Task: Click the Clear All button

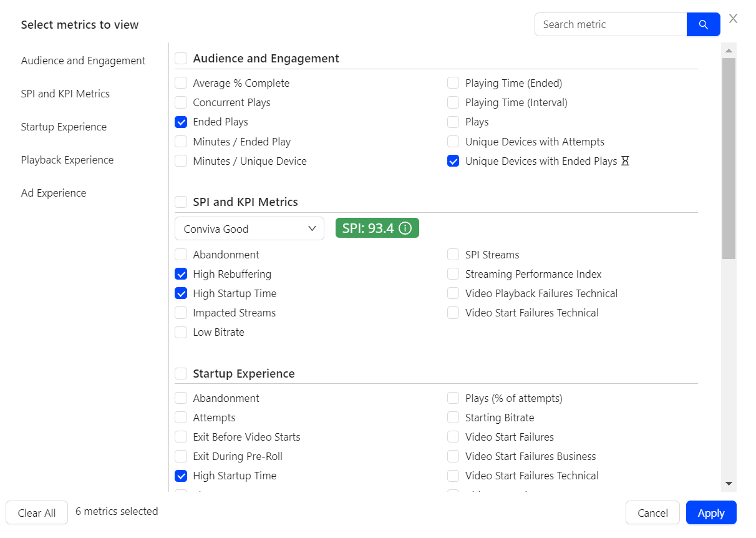Action: pyautogui.click(x=37, y=512)
